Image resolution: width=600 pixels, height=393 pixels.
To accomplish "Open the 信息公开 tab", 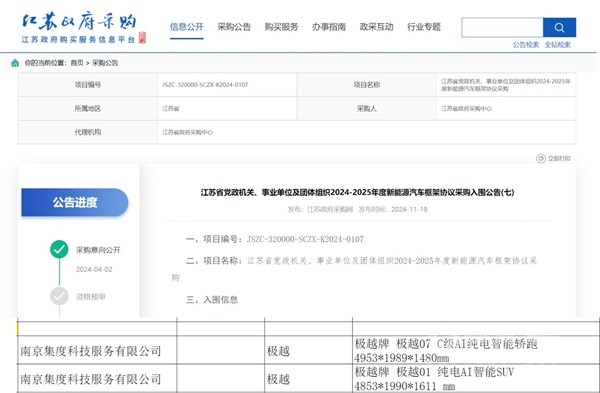I will pyautogui.click(x=186, y=27).
